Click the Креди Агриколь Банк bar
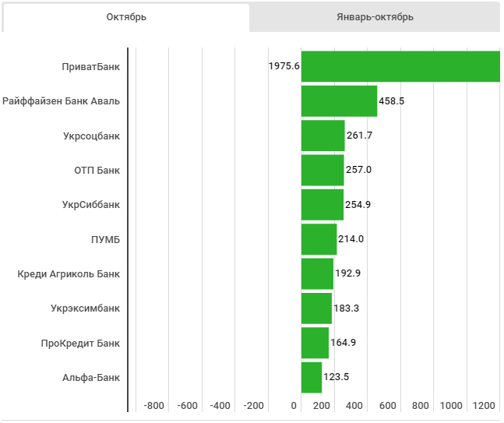This screenshot has height=423, width=504. pyautogui.click(x=317, y=273)
